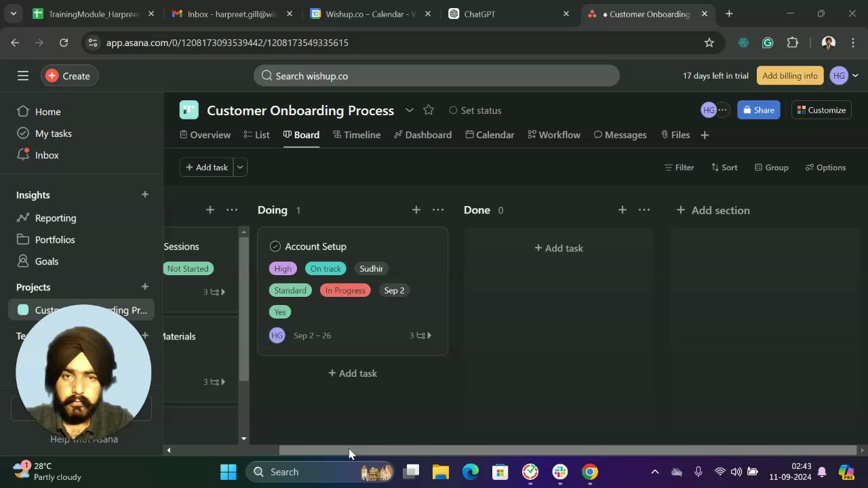Click Add task below Account Setup card

pos(353,373)
